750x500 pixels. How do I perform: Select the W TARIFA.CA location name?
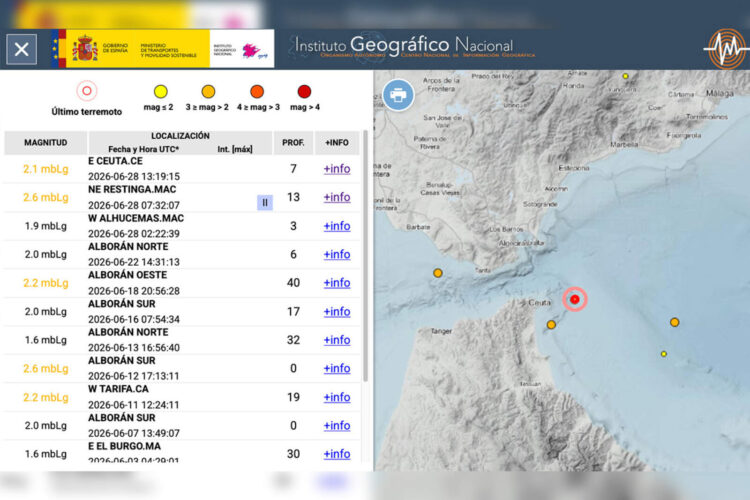[118, 389]
